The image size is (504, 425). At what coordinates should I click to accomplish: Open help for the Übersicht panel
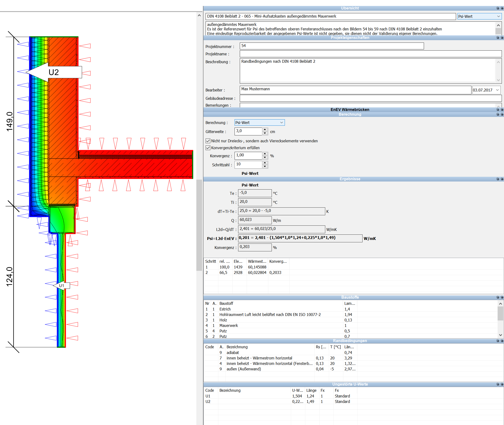coord(498,8)
